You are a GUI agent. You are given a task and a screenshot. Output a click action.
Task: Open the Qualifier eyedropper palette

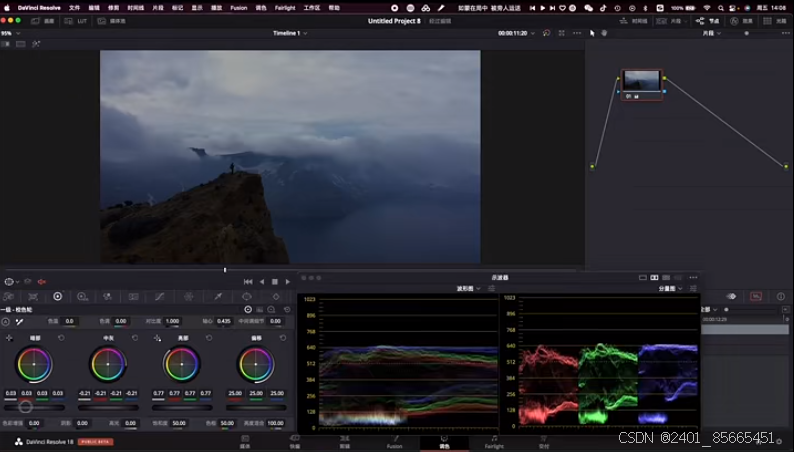(x=217, y=297)
